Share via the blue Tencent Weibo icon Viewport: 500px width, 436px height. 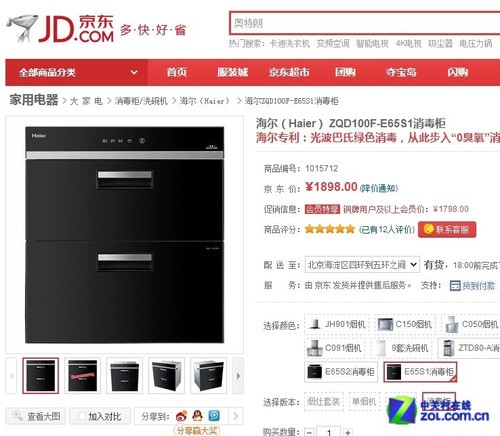(x=214, y=416)
